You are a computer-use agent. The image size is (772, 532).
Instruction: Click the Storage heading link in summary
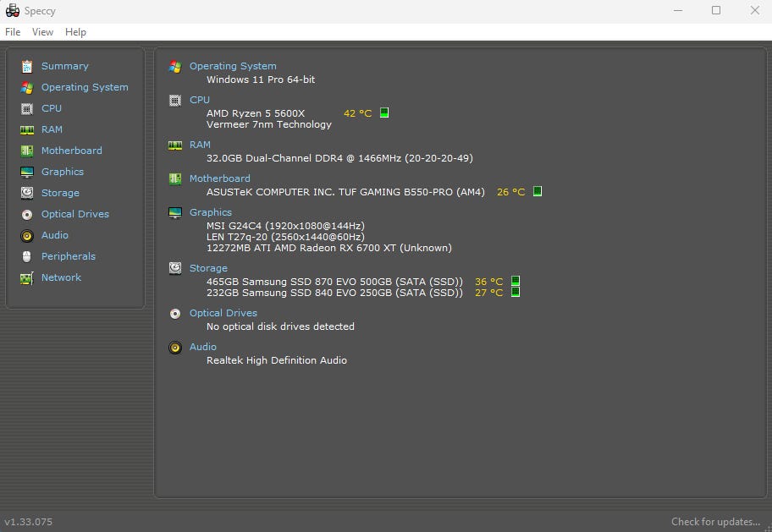coord(208,268)
